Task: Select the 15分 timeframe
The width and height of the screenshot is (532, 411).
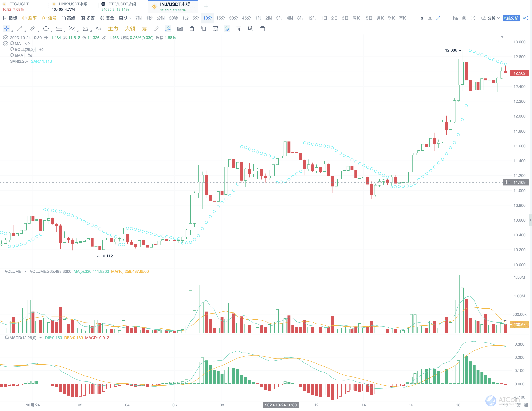Action: [x=220, y=18]
